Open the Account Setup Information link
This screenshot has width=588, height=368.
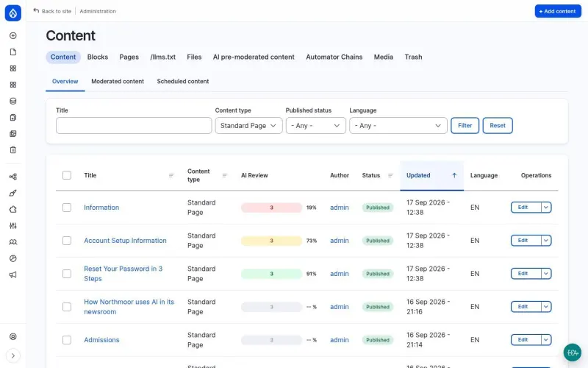coord(125,241)
